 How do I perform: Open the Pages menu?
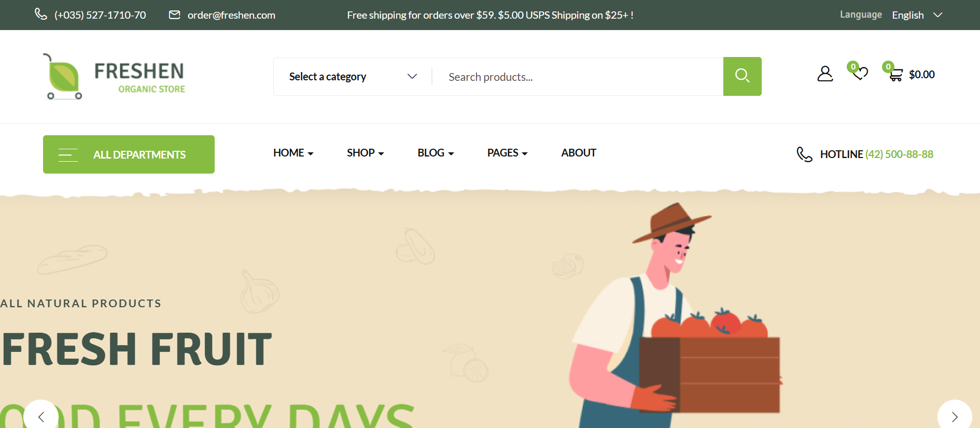pyautogui.click(x=507, y=153)
